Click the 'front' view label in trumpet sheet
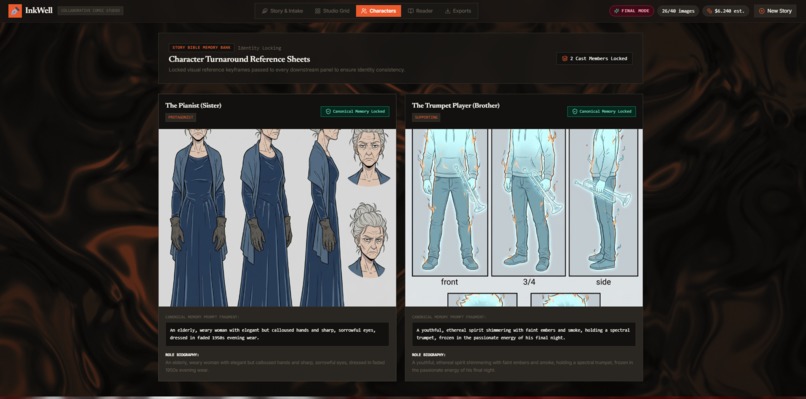Screen dimensions: 806x399 point(449,282)
